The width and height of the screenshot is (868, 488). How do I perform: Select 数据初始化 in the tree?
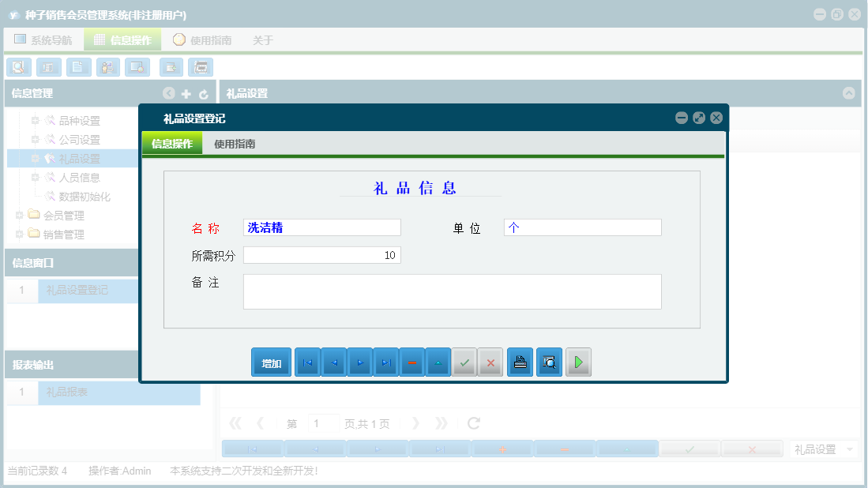coord(85,197)
